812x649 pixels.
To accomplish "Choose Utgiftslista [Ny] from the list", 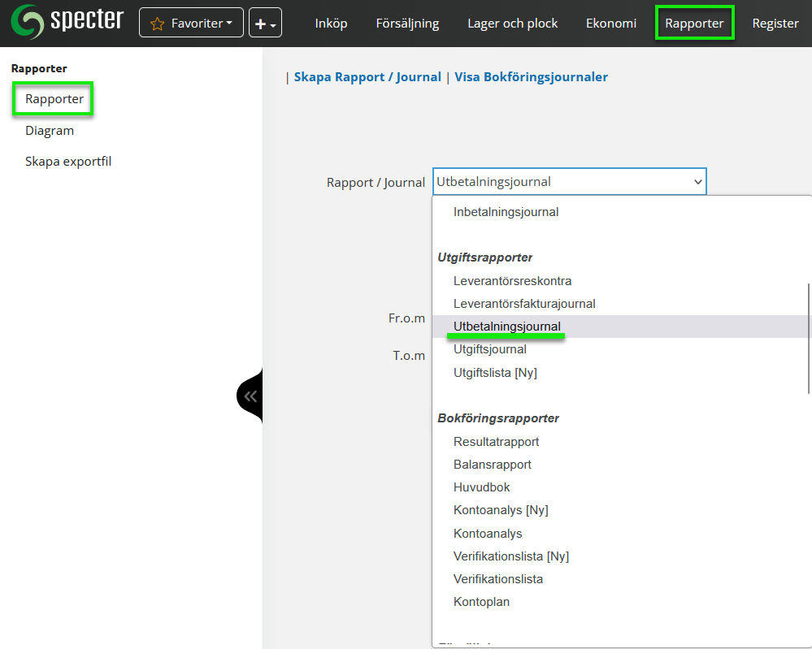I will [495, 373].
